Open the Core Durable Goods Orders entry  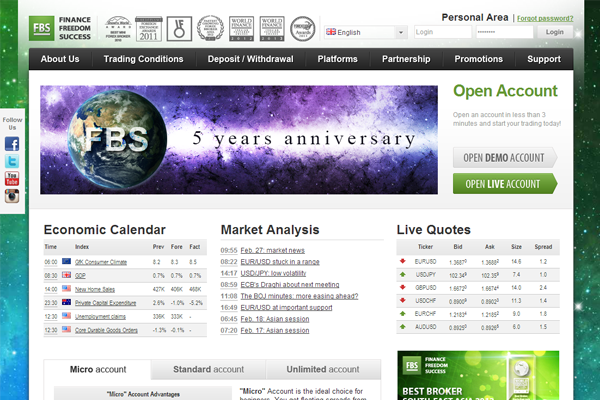(x=106, y=330)
